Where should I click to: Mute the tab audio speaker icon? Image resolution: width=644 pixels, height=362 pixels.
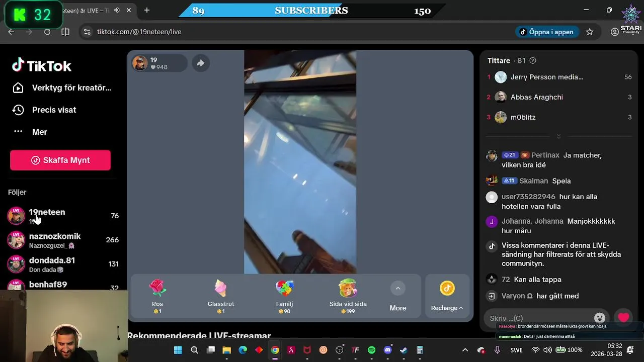point(117,10)
